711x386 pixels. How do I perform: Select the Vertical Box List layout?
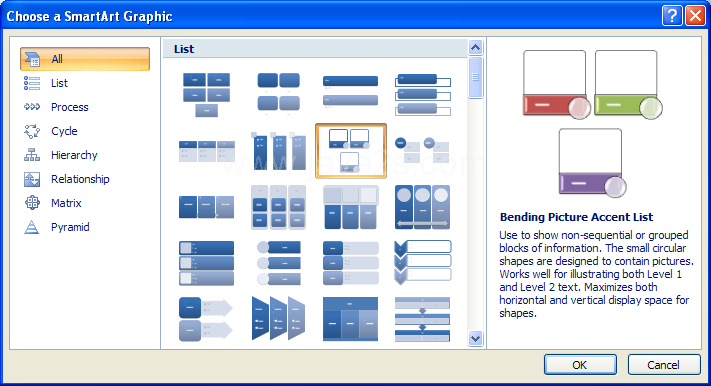(x=423, y=95)
